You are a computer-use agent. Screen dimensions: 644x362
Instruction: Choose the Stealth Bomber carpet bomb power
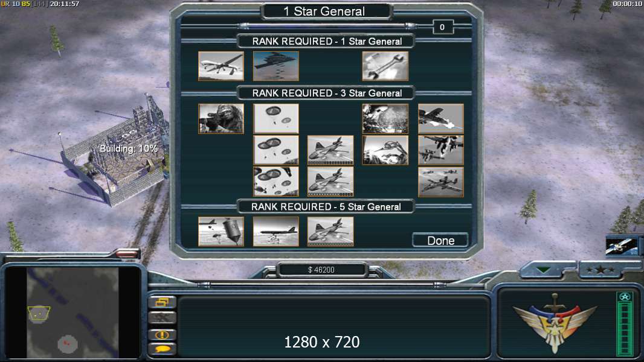[x=276, y=66]
